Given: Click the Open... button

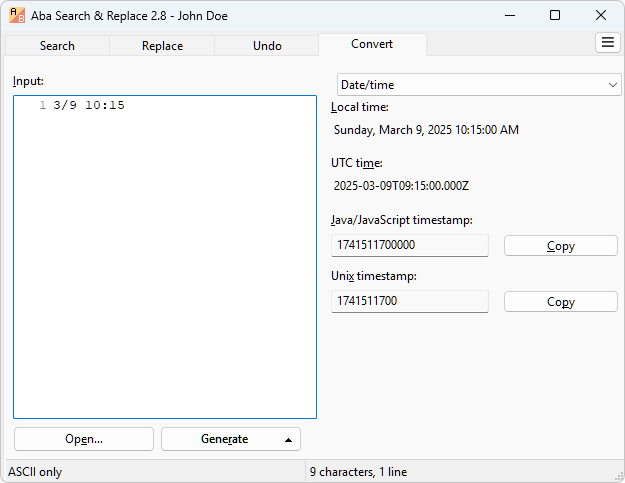Looking at the screenshot, I should pos(84,439).
